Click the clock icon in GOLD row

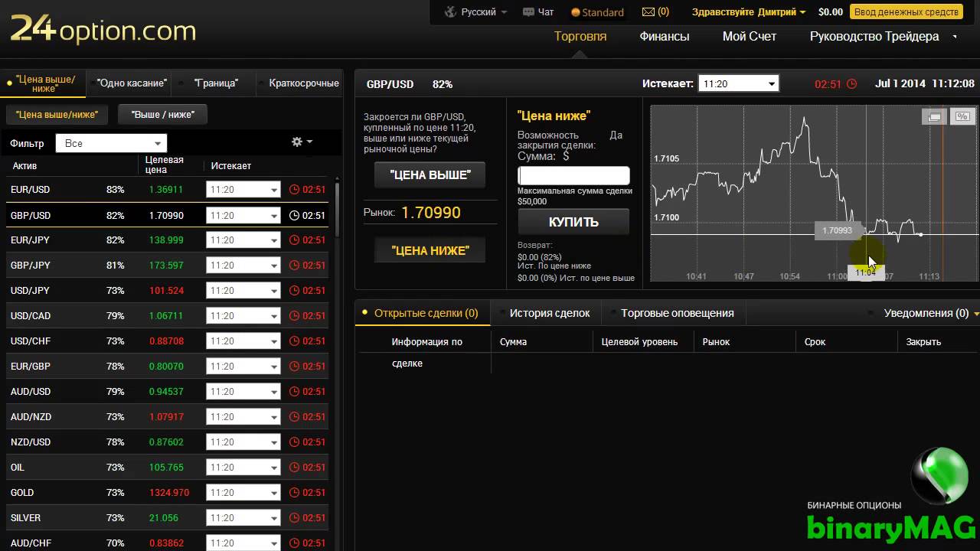295,493
